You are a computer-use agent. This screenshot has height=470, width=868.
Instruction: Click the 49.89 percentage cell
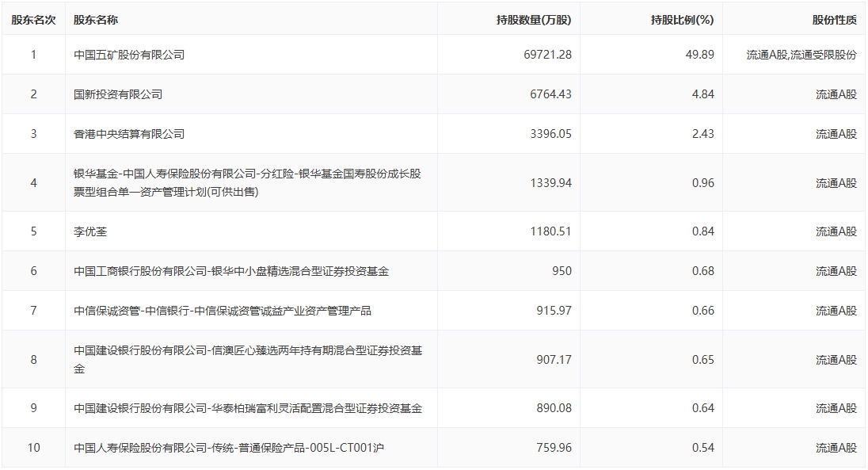click(702, 55)
